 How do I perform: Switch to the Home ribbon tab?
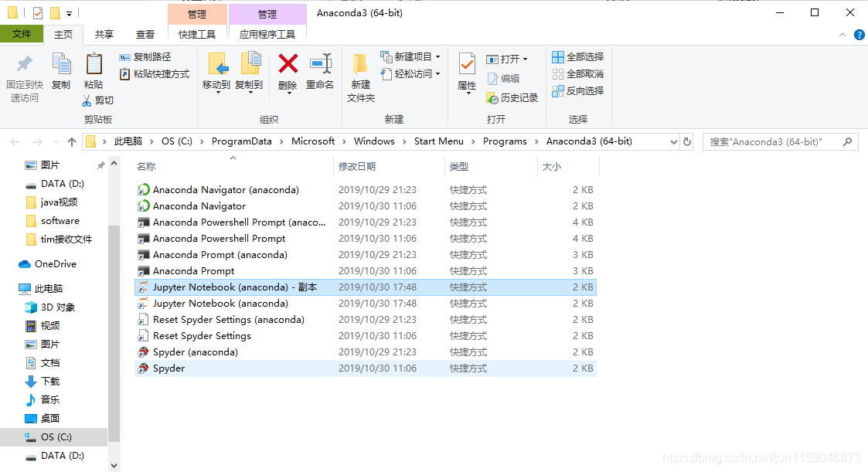pyautogui.click(x=63, y=34)
